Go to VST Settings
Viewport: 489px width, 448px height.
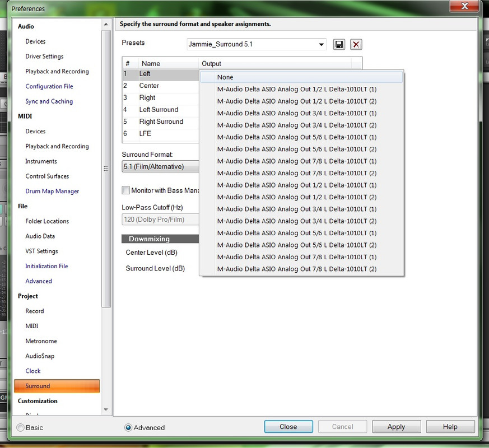click(x=41, y=251)
